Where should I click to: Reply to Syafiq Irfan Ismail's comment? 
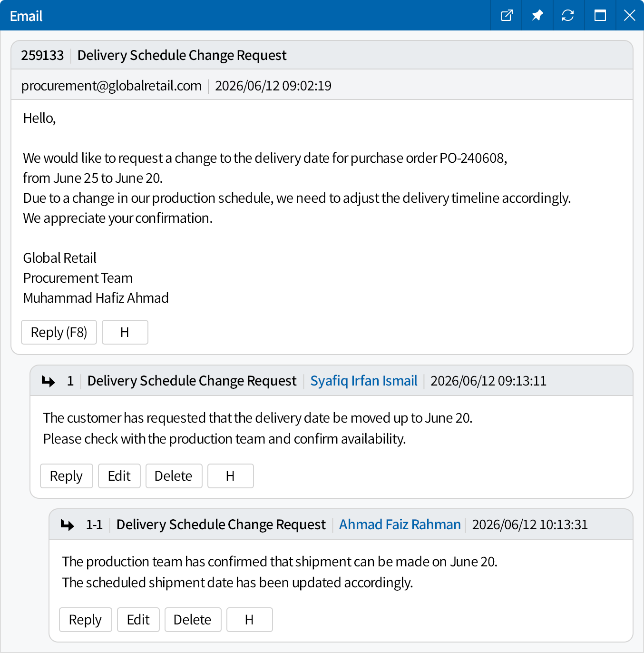[67, 476]
